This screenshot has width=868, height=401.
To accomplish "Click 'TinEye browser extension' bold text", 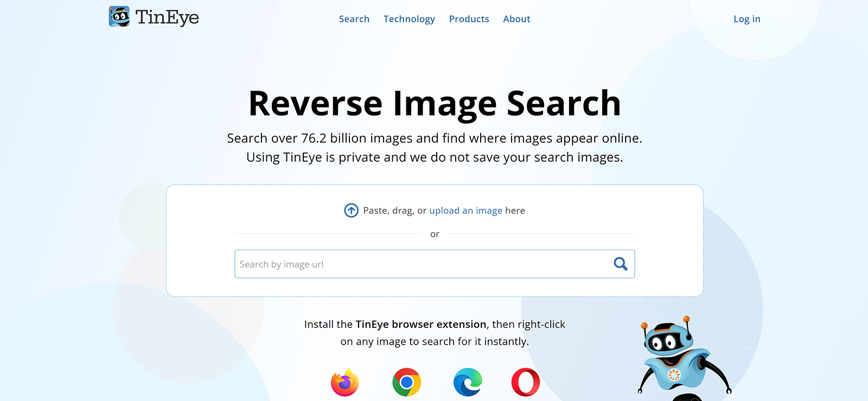I will coord(421,324).
